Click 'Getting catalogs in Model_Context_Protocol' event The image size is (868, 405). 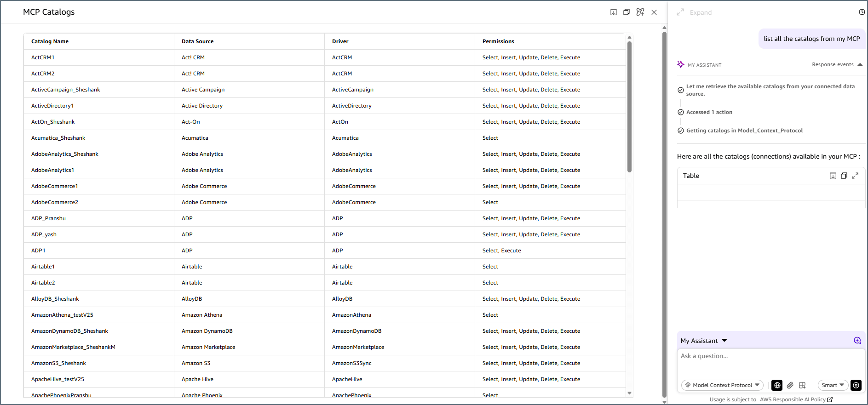point(744,131)
